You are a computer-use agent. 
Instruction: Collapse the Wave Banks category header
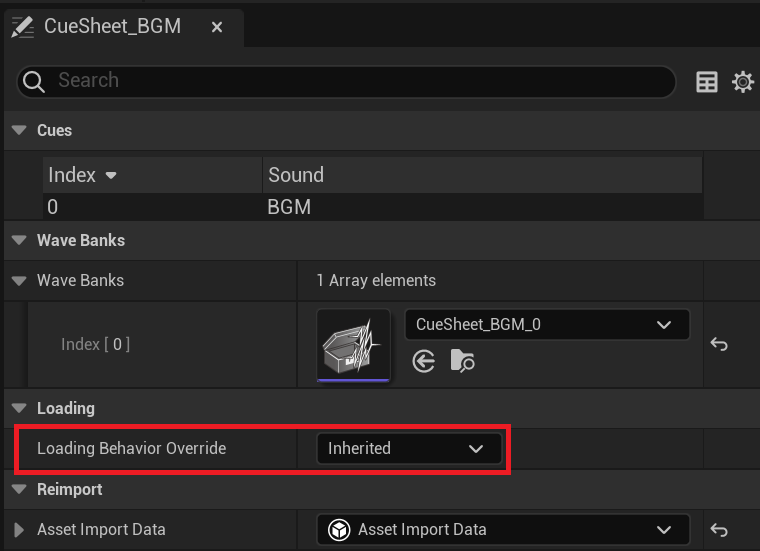click(19, 240)
